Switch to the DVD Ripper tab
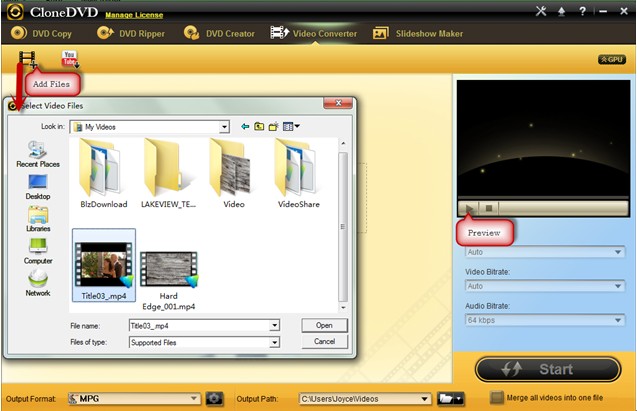Viewport: 637px width, 411px height. [x=131, y=33]
